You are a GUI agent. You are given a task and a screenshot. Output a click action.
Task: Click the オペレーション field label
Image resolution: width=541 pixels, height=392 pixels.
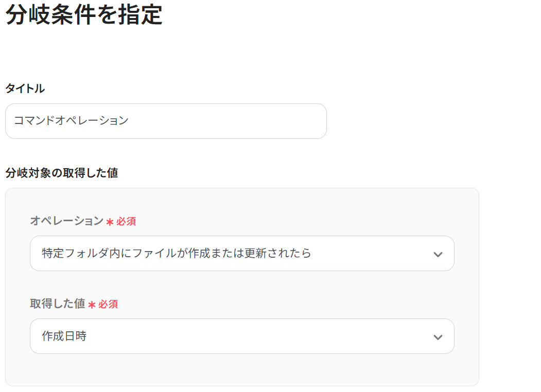click(x=66, y=221)
